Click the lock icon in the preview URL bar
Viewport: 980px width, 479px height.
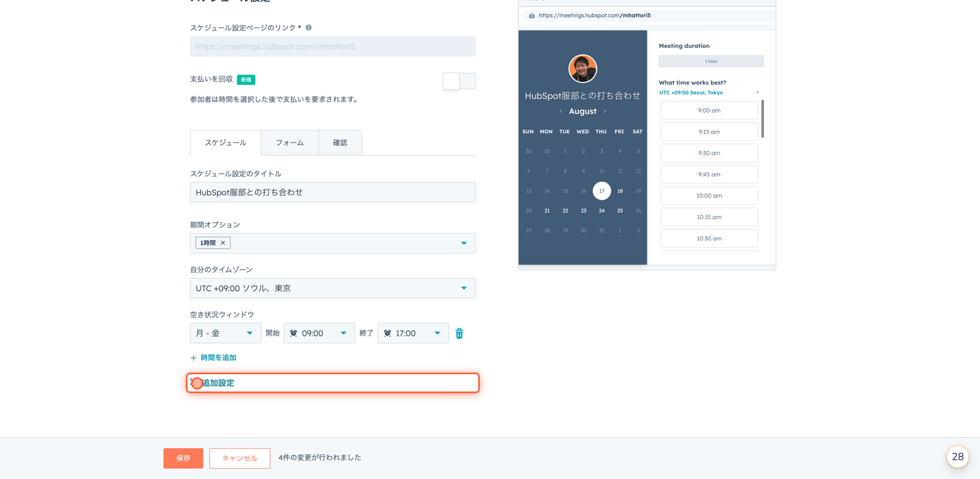pyautogui.click(x=531, y=15)
